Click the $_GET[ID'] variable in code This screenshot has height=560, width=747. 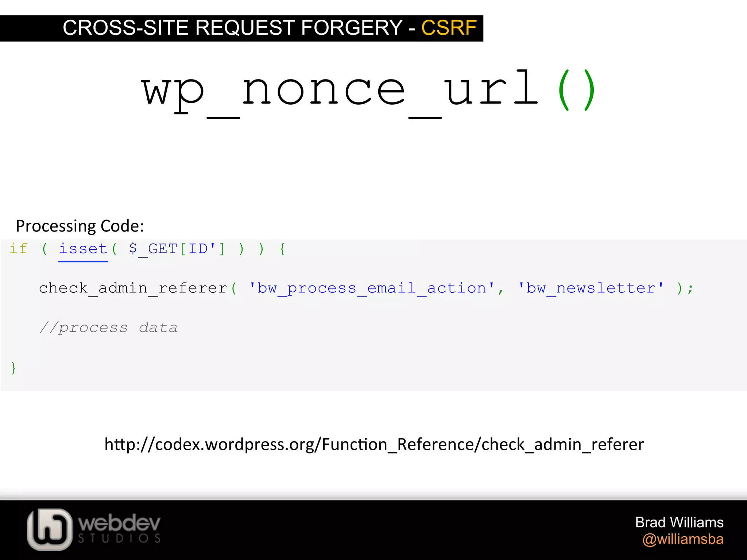click(x=177, y=250)
